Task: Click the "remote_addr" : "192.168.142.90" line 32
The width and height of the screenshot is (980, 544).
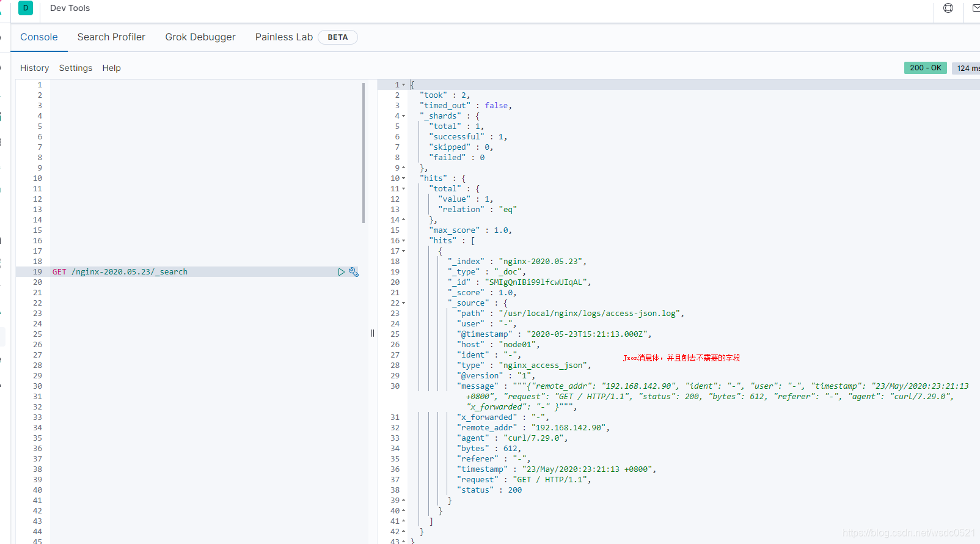Action: 533,428
